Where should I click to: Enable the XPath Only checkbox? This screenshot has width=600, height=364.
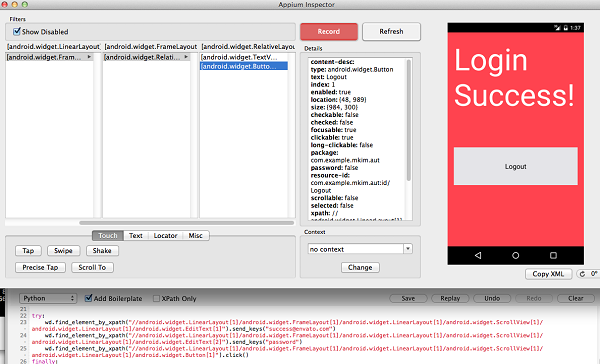tap(156, 299)
